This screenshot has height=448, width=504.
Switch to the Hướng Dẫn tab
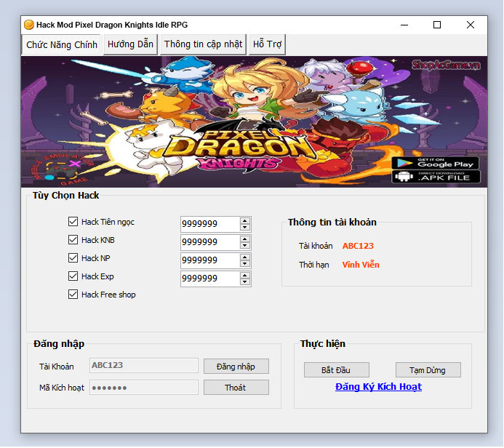tap(130, 44)
